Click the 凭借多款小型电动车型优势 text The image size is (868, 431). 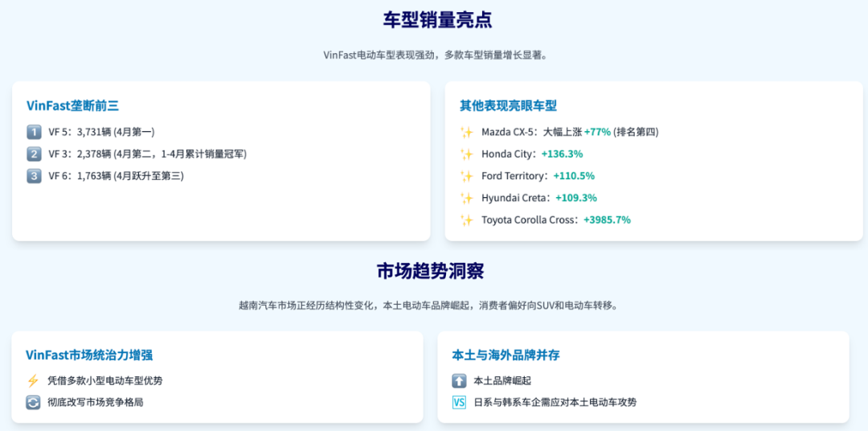(x=105, y=380)
